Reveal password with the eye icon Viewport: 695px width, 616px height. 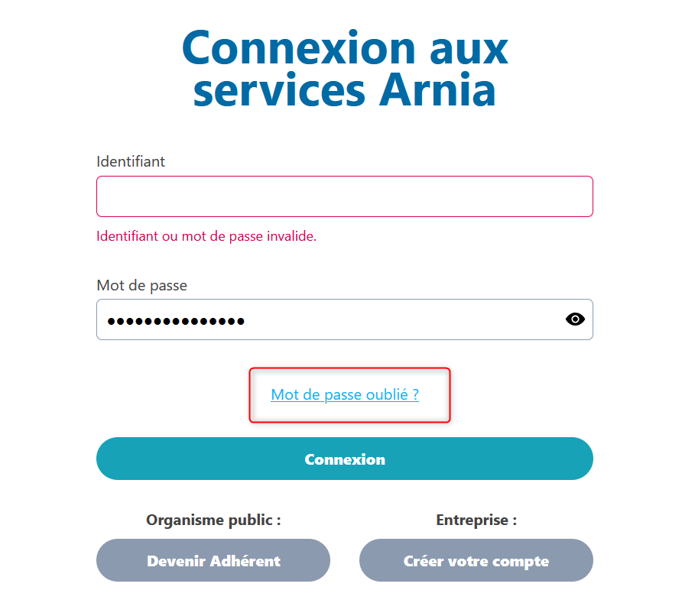pos(575,319)
